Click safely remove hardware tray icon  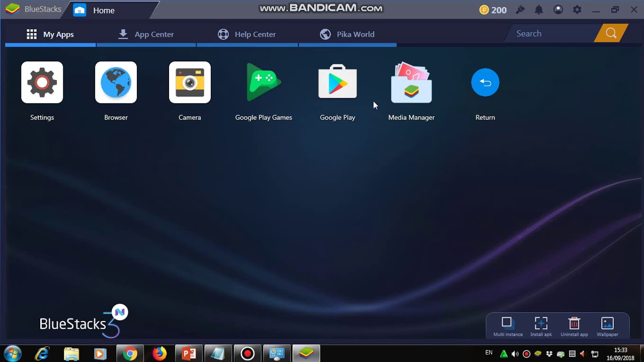560,354
